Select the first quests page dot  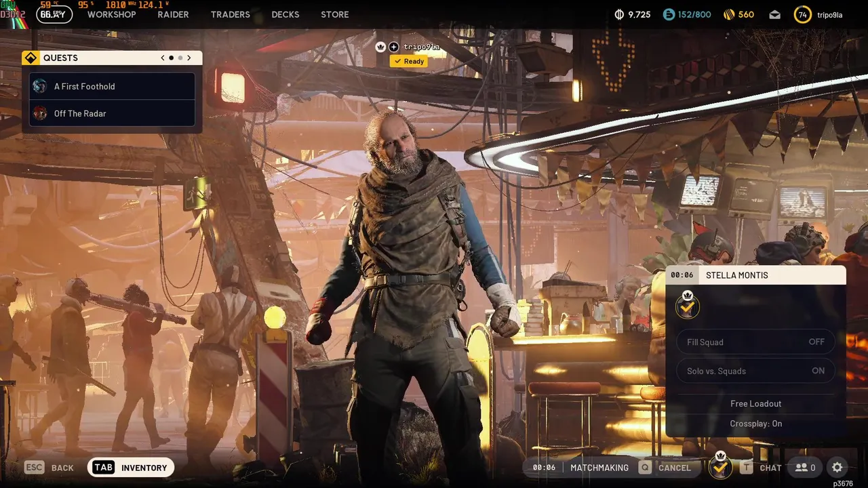point(171,58)
